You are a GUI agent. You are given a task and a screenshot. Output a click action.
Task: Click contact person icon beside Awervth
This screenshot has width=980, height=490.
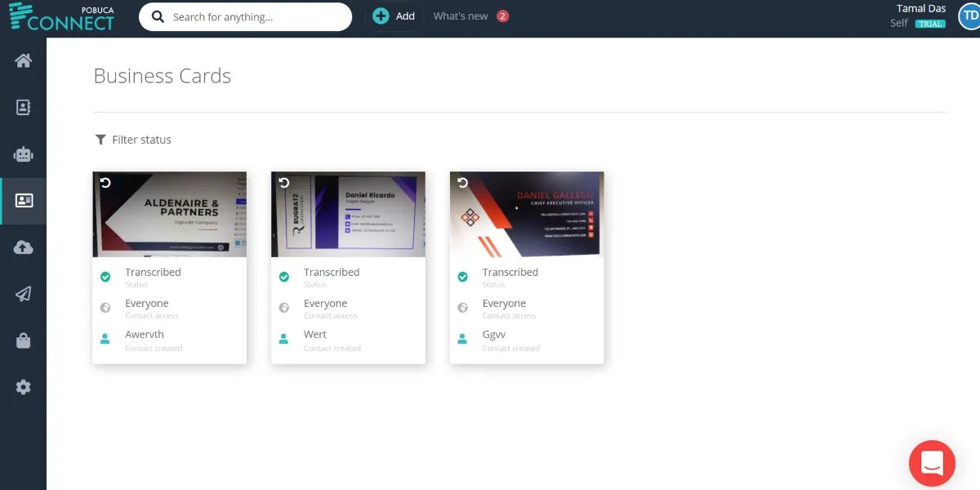tap(105, 338)
